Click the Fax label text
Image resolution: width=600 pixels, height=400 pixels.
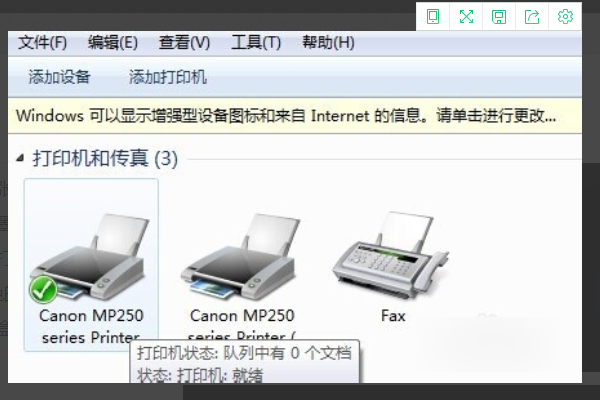point(393,316)
